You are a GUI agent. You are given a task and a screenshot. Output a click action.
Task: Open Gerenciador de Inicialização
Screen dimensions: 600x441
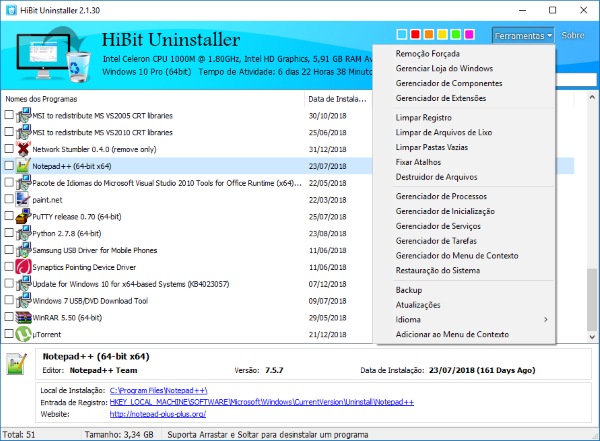click(445, 211)
